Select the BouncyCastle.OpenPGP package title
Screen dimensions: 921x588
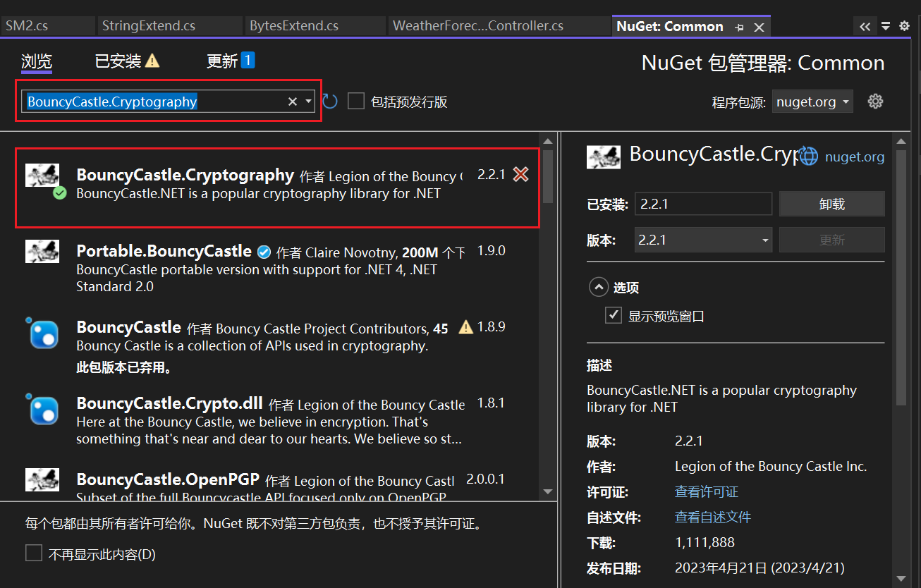coord(168,479)
